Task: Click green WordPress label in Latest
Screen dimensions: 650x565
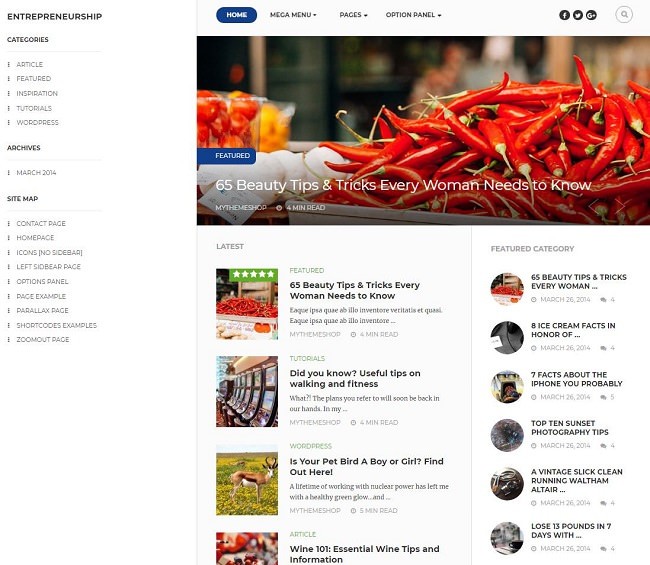Action: coord(310,446)
